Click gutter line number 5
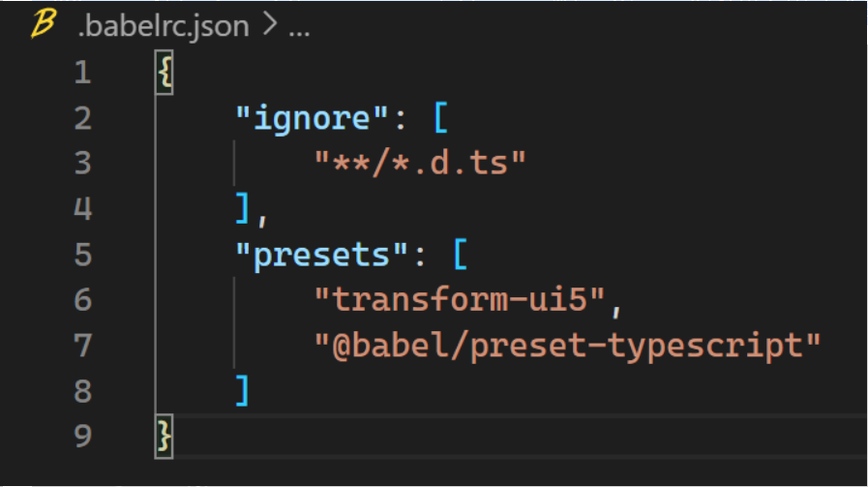Screen dimensions: 868x487 coord(81,254)
